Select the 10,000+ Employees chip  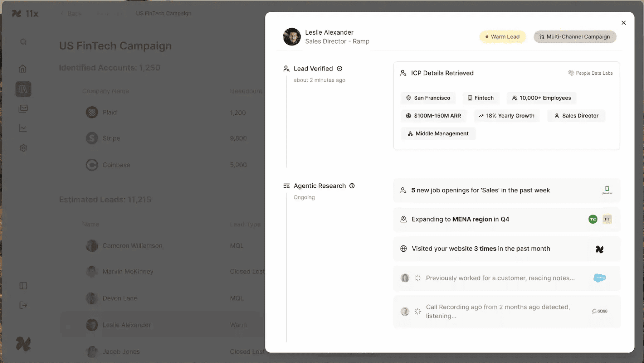click(541, 98)
